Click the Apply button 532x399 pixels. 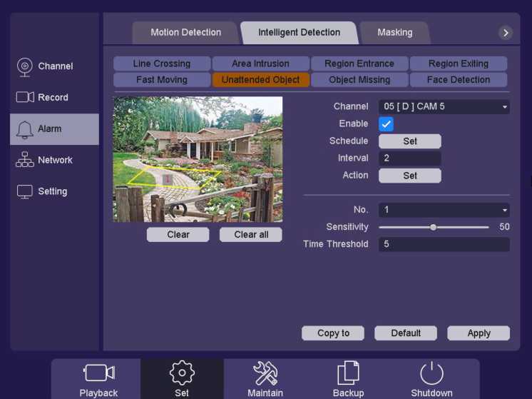pyautogui.click(x=479, y=333)
